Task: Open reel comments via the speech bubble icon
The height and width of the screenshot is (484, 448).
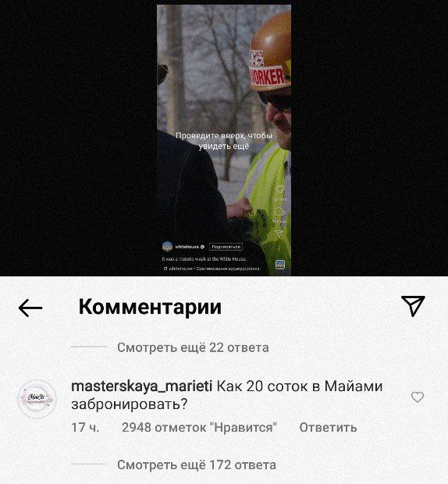Action: (x=279, y=212)
